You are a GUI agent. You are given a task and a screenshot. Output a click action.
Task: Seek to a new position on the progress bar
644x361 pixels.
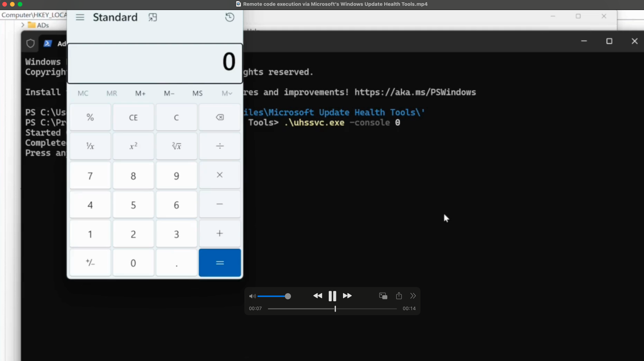pyautogui.click(x=335, y=309)
